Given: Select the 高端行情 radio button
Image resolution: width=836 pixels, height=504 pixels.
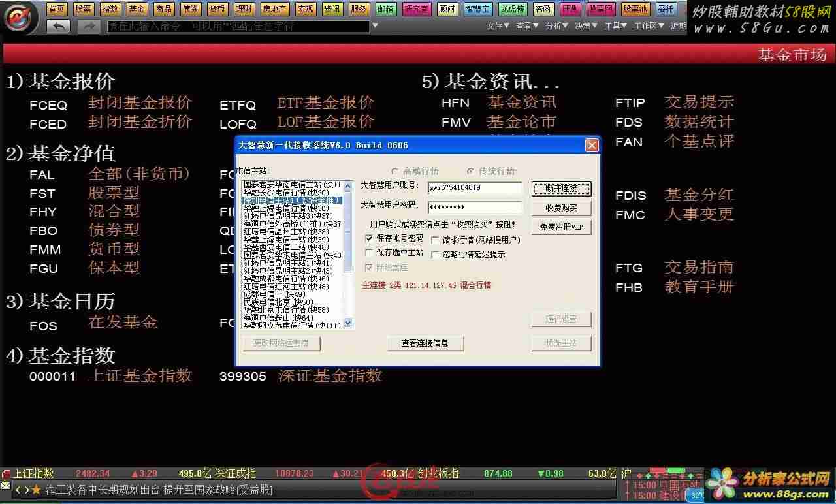Looking at the screenshot, I should pyautogui.click(x=395, y=171).
